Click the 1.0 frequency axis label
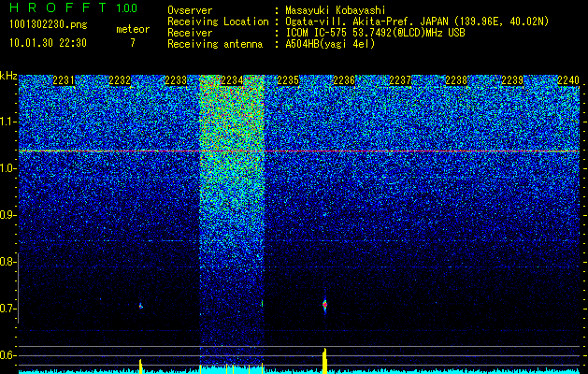Image resolution: width=588 pixels, height=374 pixels. (x=7, y=168)
